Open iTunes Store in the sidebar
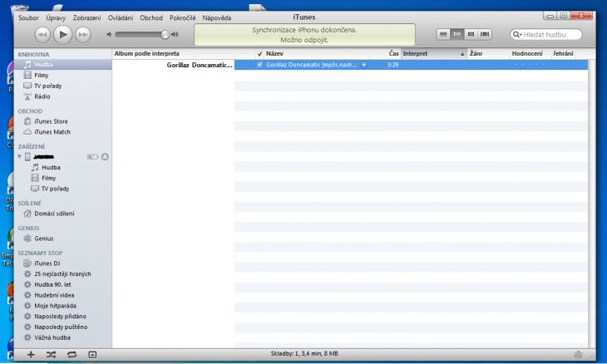The width and height of the screenshot is (607, 364). tap(63, 121)
